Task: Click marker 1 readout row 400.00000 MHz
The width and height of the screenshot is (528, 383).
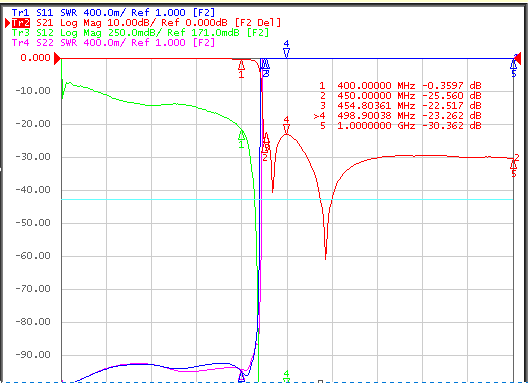Action: pos(400,86)
